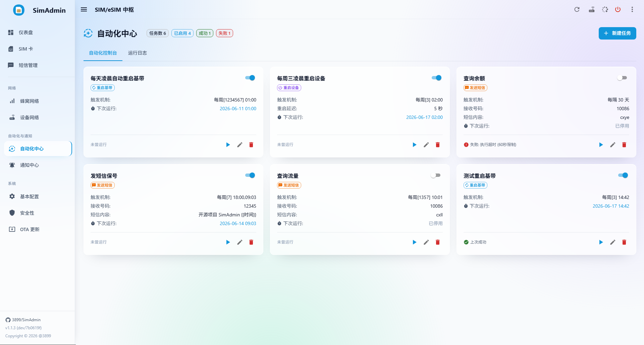This screenshot has height=345, width=644.
Task: Click the 任务数 6 badge
Action: (158, 33)
